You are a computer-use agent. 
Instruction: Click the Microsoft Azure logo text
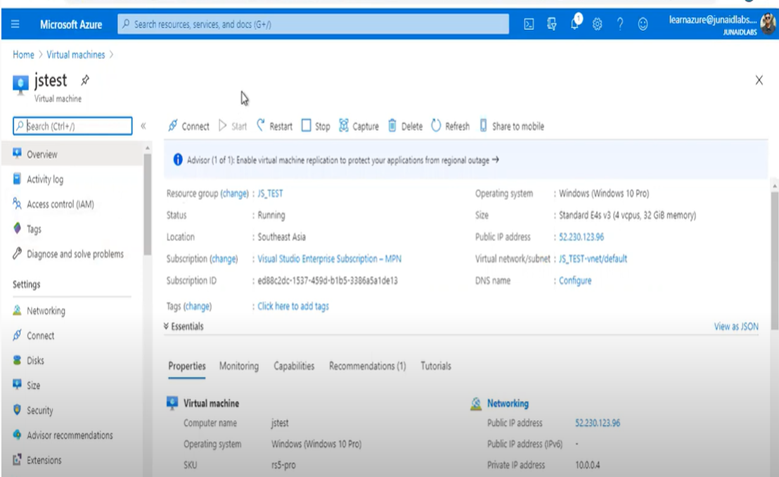click(x=71, y=24)
